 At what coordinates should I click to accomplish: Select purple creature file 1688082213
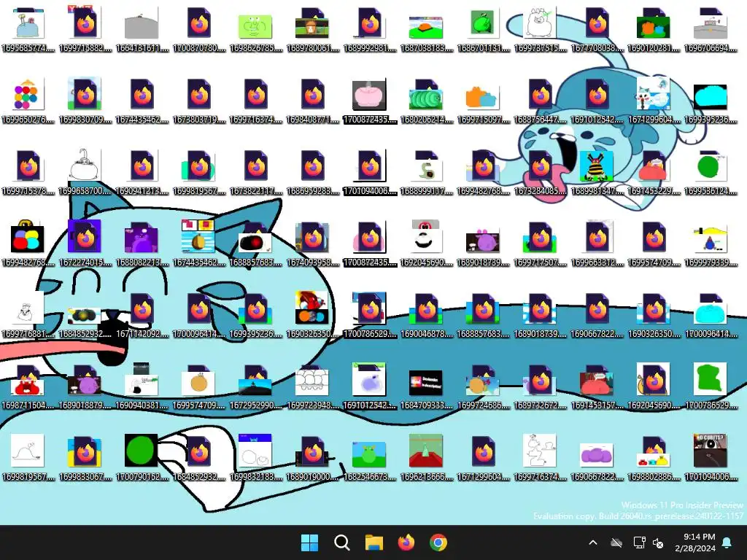point(142,244)
